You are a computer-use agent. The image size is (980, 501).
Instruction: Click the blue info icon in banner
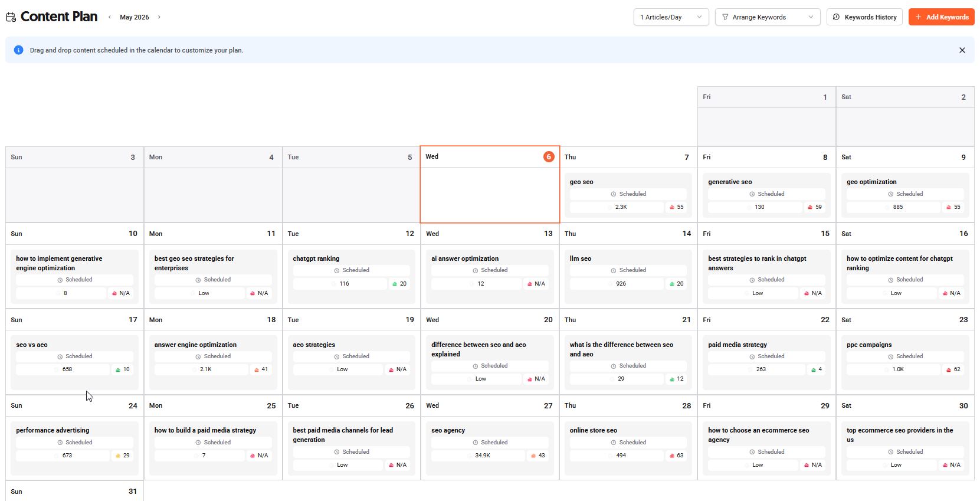pos(18,50)
